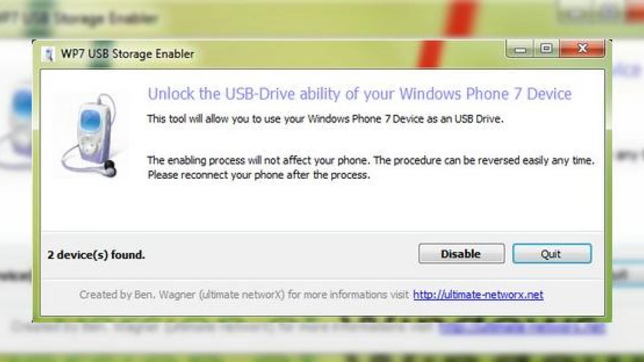Viewport: 644px width, 362px height.
Task: Click the 'Unlock the USB-Drive ability' heading
Action: tap(359, 94)
